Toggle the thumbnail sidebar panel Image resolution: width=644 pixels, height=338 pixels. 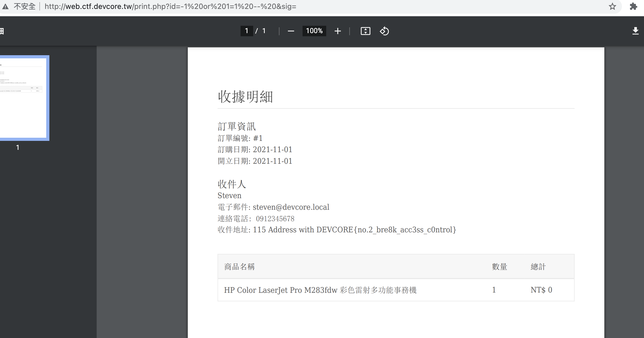(x=2, y=31)
